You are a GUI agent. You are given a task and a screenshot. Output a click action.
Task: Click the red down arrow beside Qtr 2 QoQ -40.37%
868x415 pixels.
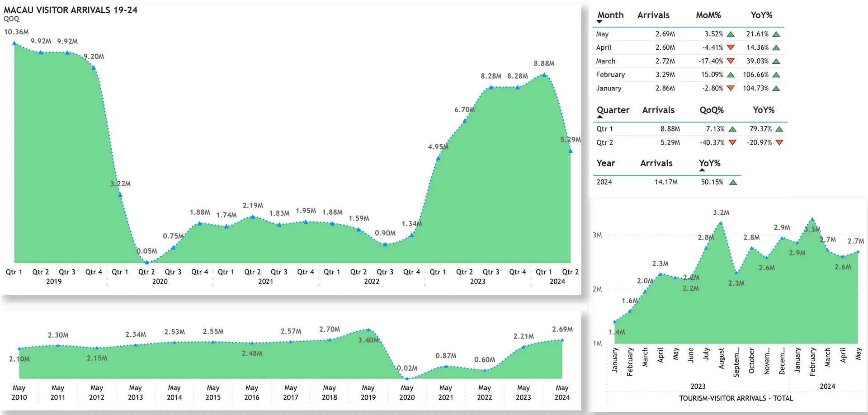point(733,142)
